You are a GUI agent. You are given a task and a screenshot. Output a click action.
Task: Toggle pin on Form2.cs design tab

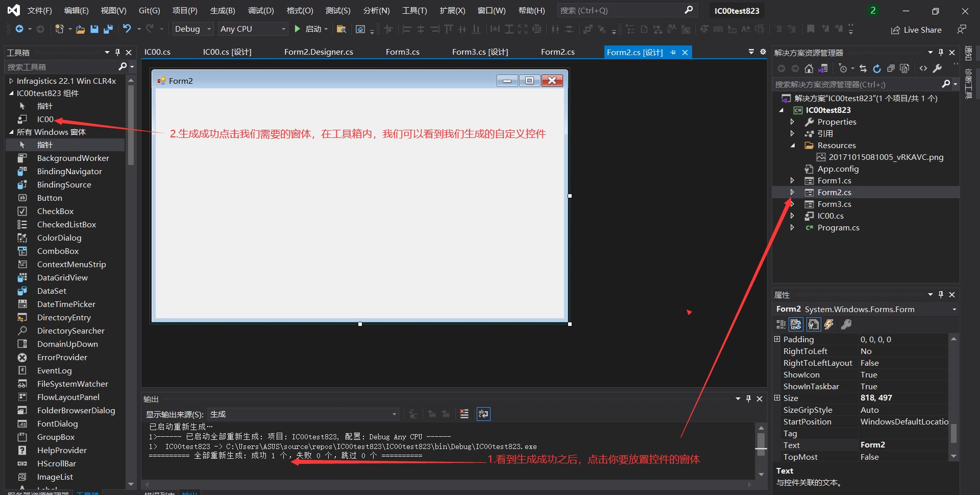[673, 53]
